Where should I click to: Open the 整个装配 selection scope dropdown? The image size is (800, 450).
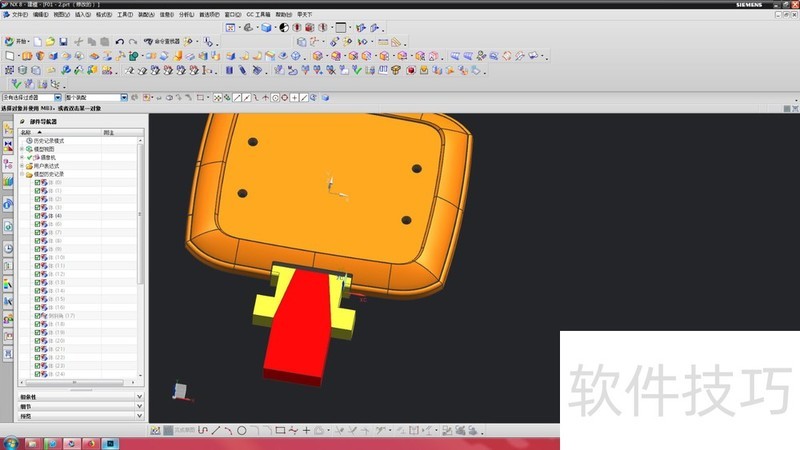(x=124, y=97)
